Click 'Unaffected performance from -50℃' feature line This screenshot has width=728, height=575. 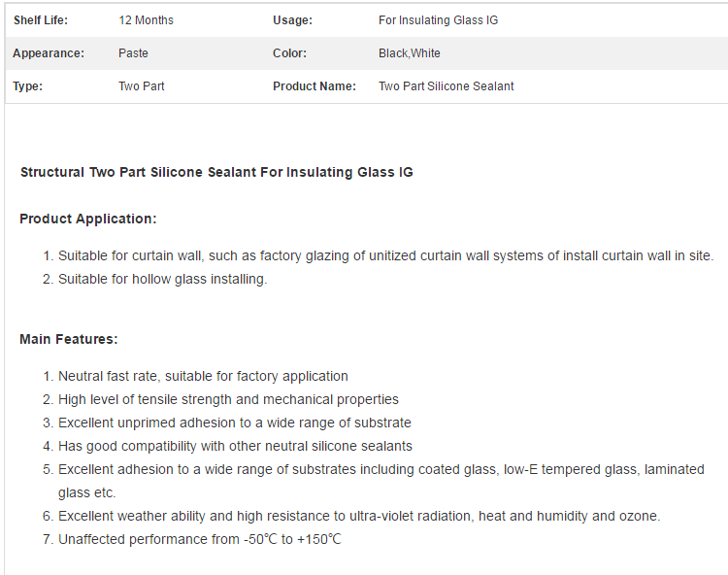pos(200,539)
